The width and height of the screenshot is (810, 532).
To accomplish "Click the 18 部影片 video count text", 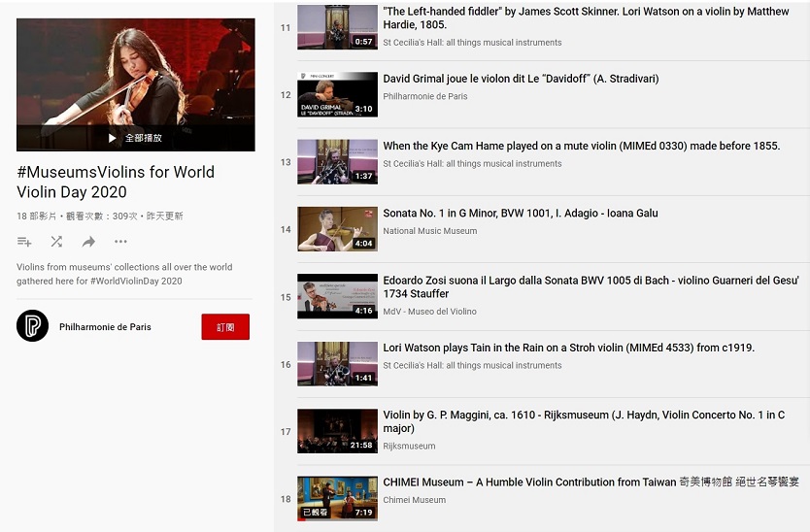I will click(36, 216).
